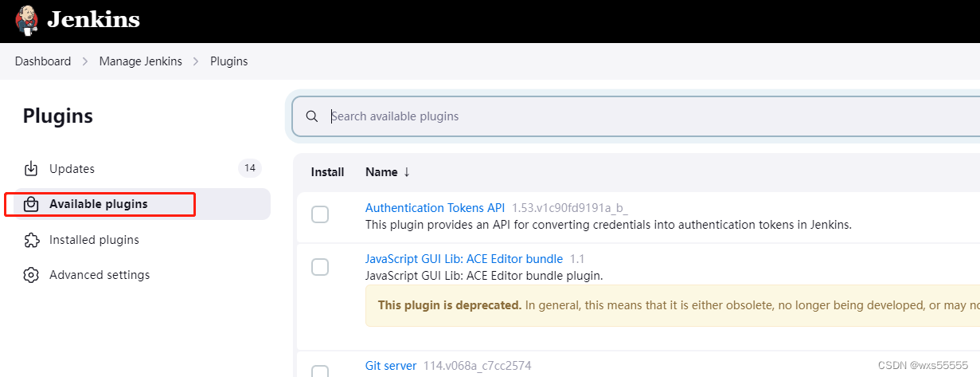The image size is (980, 377).
Task: Open Advanced settings sidebar item
Action: point(142,275)
